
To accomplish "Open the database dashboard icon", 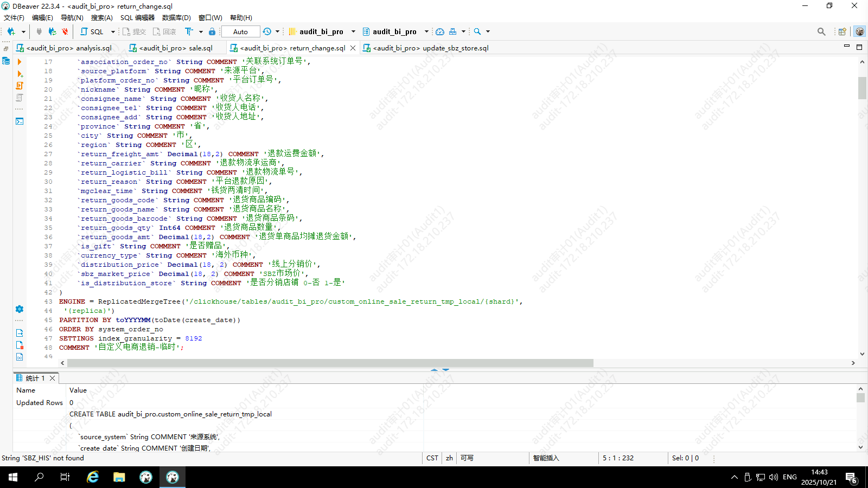I will 440,31.
